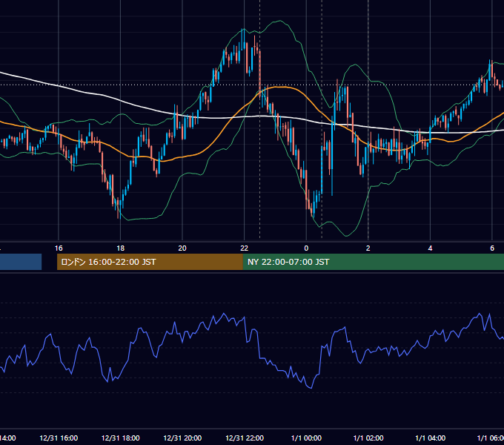The height and width of the screenshot is (445, 504).
Task: Click the 1/1 04:00 time label
Action: click(x=431, y=438)
